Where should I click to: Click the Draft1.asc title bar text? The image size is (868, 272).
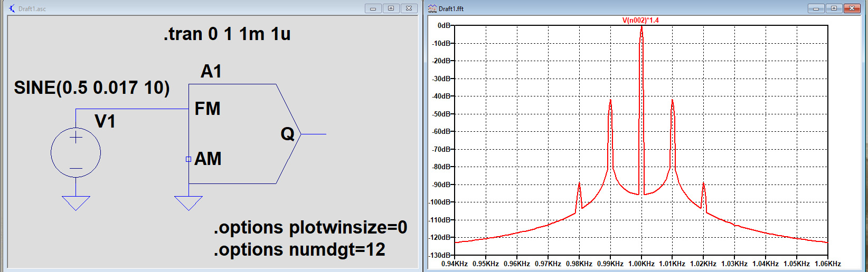(x=32, y=9)
